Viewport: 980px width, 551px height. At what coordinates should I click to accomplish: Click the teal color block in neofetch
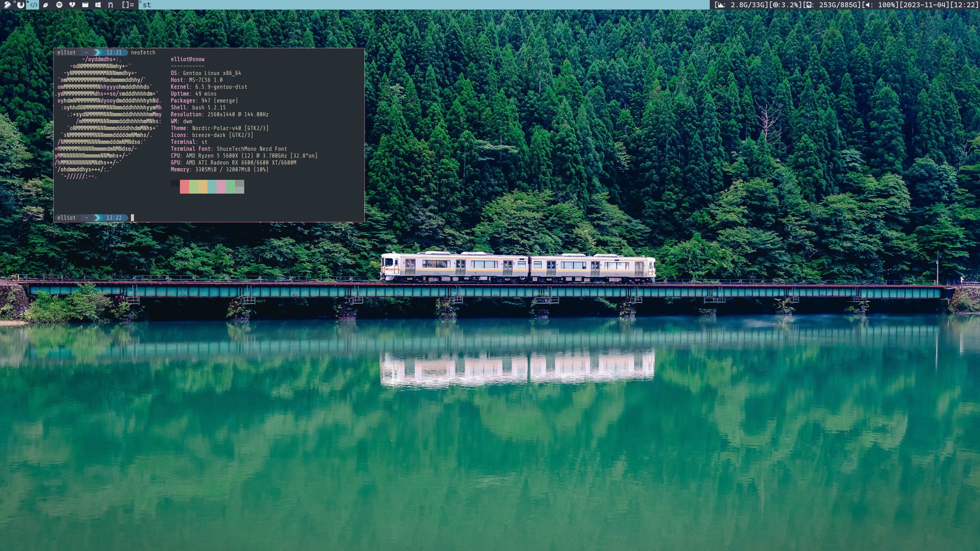pos(212,187)
